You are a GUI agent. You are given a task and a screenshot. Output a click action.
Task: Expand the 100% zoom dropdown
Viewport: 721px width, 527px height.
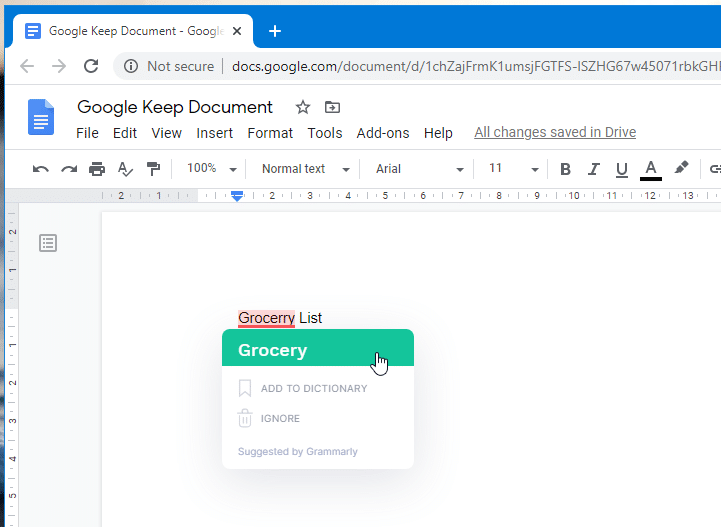point(212,169)
